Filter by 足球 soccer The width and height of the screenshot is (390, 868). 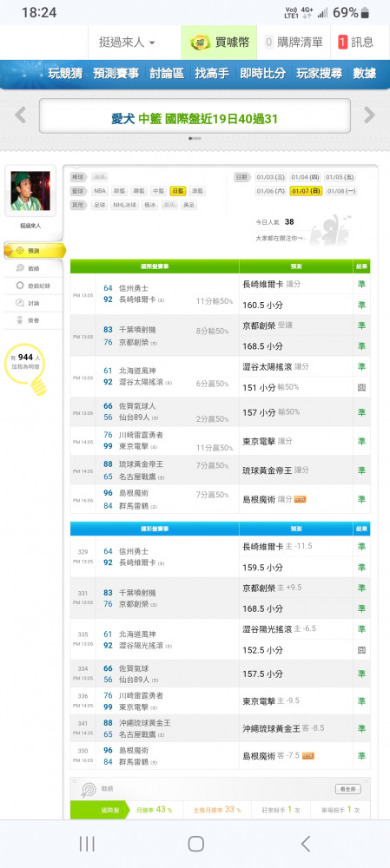pos(100,205)
